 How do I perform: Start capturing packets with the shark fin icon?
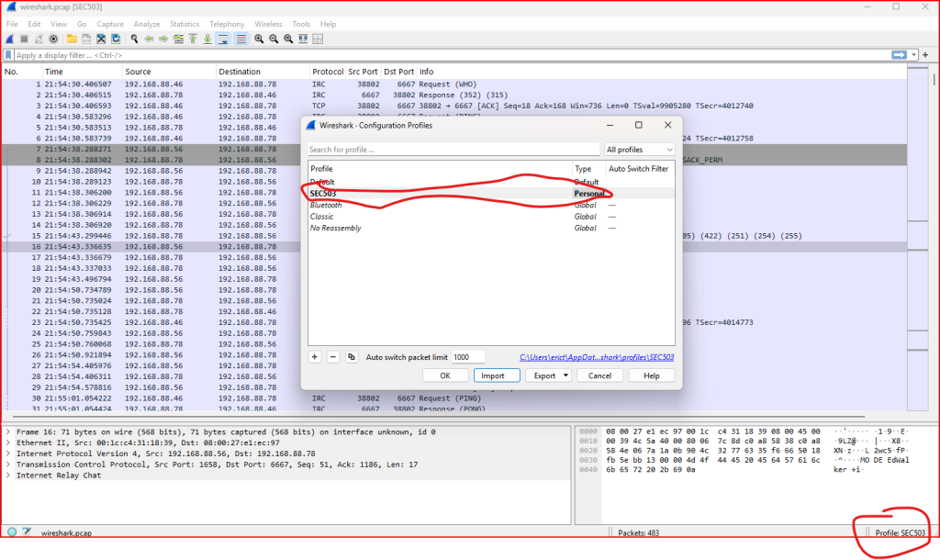tap(10, 39)
